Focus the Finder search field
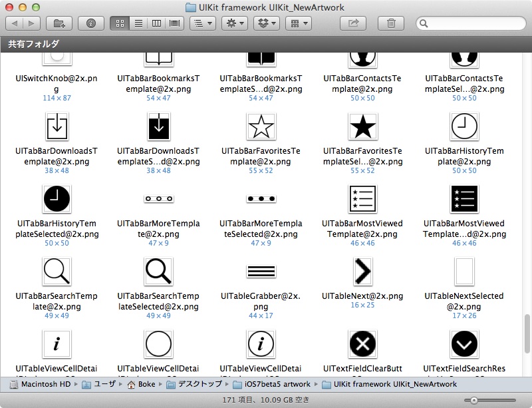 [x=471, y=23]
